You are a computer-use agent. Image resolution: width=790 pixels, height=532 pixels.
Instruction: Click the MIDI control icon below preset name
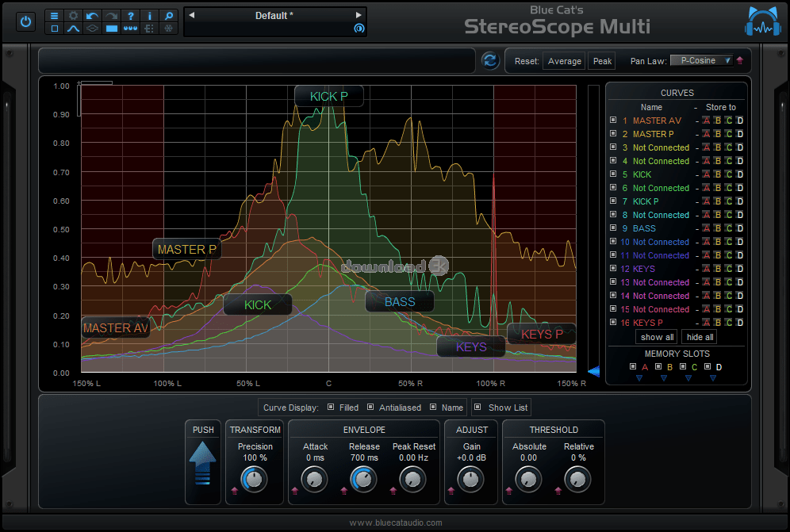(359, 29)
